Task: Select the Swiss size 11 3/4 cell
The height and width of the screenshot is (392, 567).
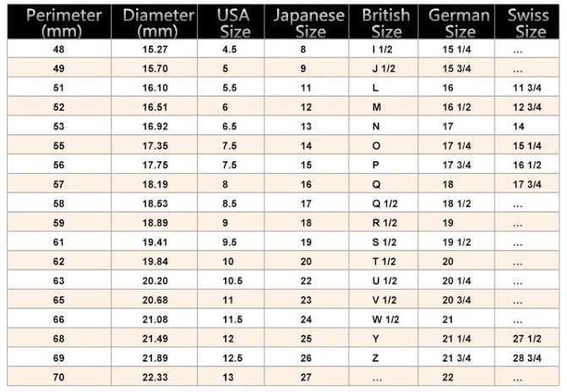Action: pyautogui.click(x=526, y=88)
